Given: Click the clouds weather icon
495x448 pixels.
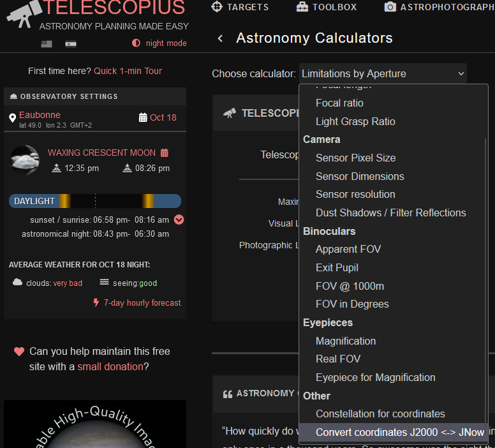Looking at the screenshot, I should coord(17,282).
